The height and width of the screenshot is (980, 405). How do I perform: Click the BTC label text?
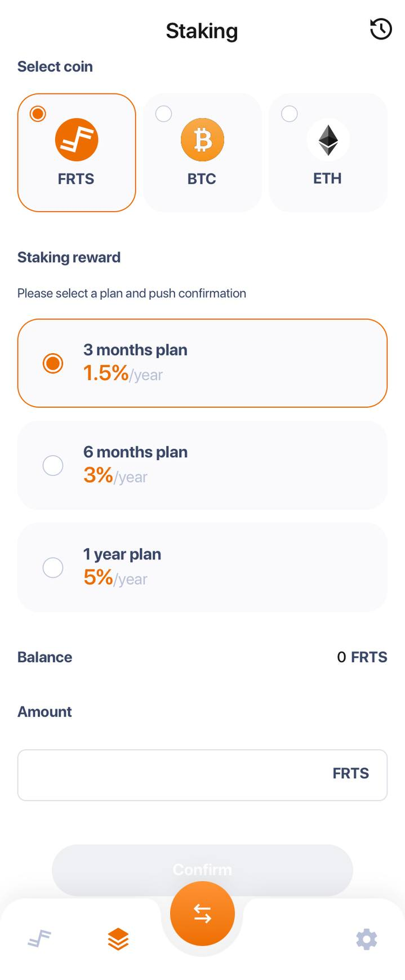[202, 179]
